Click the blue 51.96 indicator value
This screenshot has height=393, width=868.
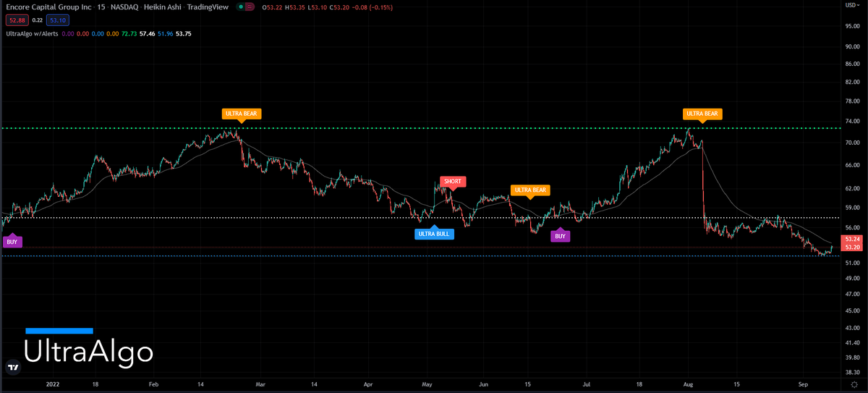(165, 33)
